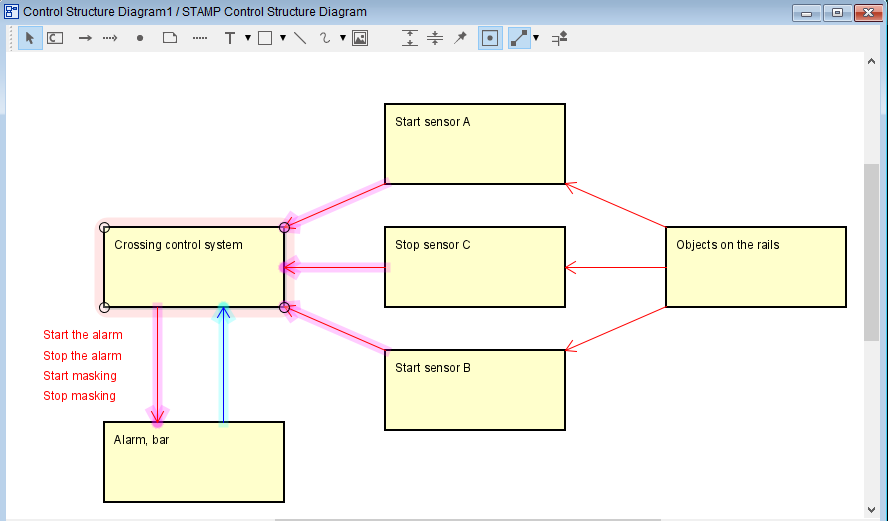888x521 pixels.
Task: Select the Rectangle shape tool
Action: click(x=265, y=38)
